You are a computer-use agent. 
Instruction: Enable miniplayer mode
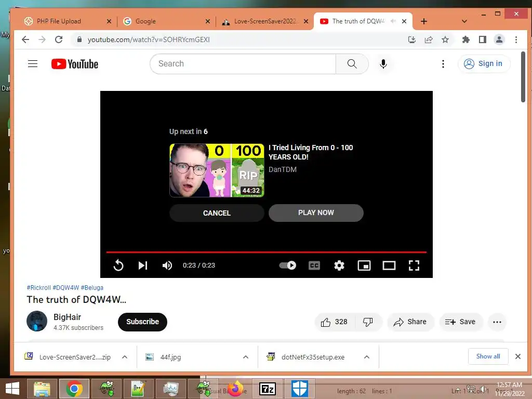364,265
